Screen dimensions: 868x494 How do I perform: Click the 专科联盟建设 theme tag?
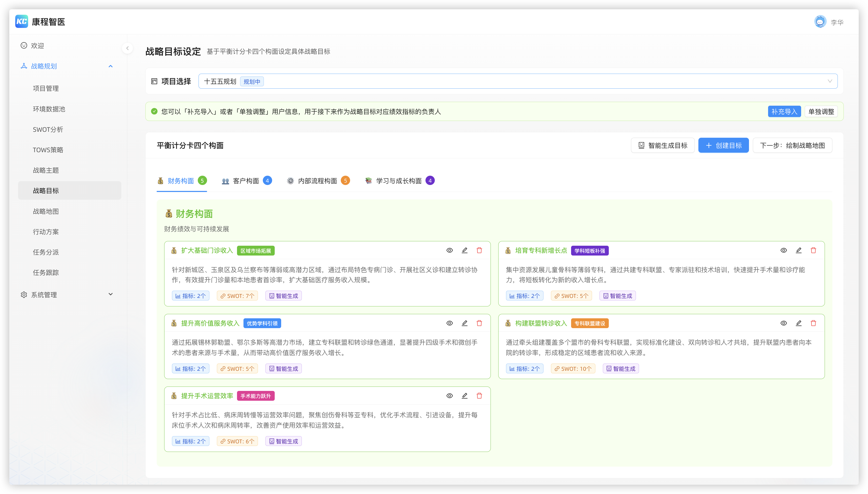pos(590,323)
